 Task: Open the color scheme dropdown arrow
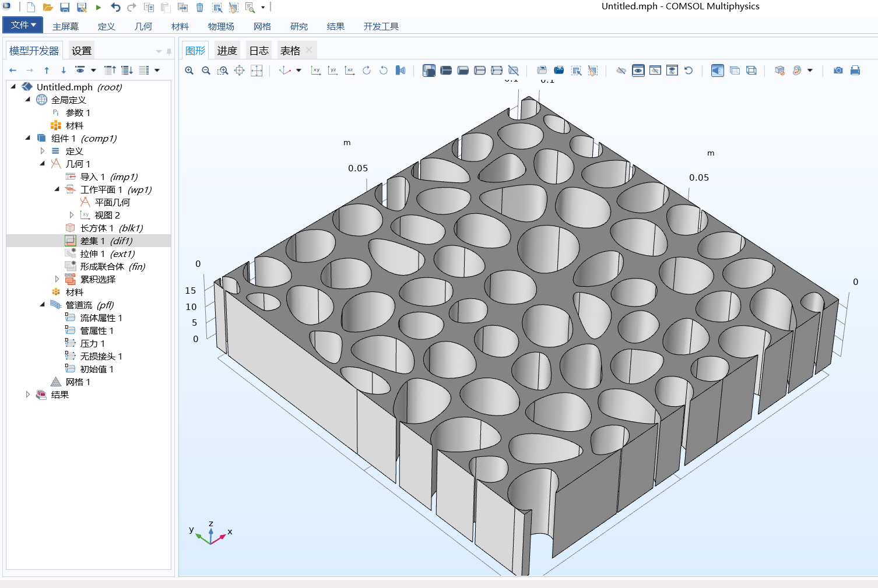(810, 70)
